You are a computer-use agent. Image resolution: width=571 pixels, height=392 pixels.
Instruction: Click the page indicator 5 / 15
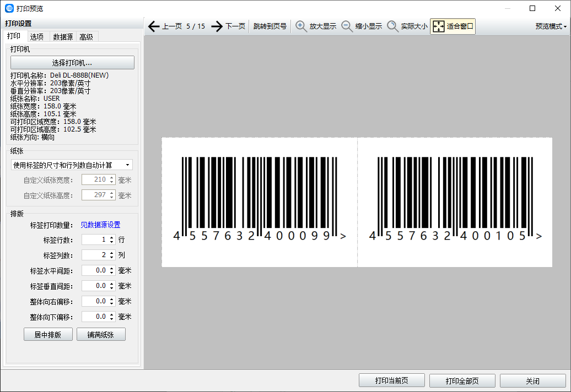point(196,26)
